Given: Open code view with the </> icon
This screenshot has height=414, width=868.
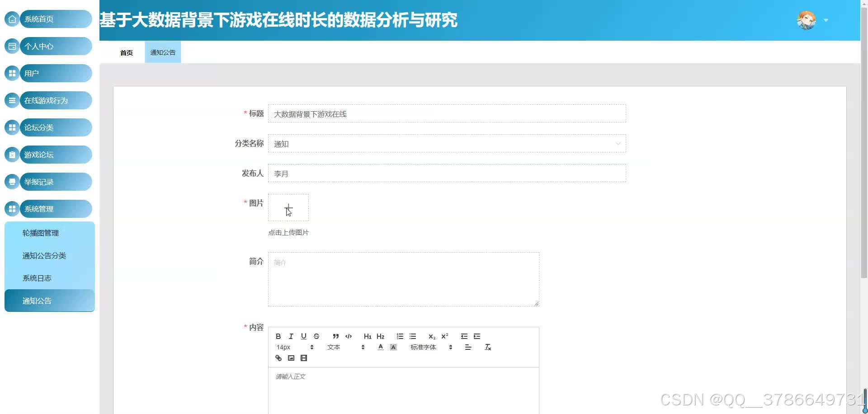Looking at the screenshot, I should (x=348, y=336).
